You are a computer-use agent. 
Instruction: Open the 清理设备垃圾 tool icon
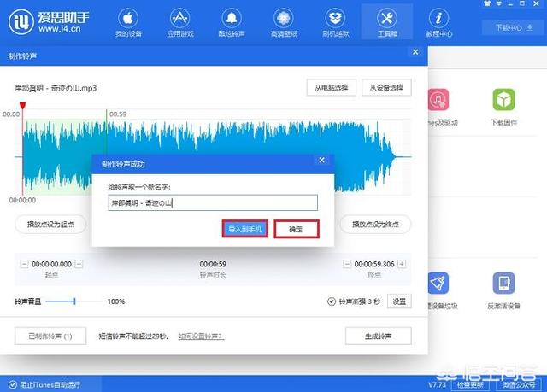point(438,283)
